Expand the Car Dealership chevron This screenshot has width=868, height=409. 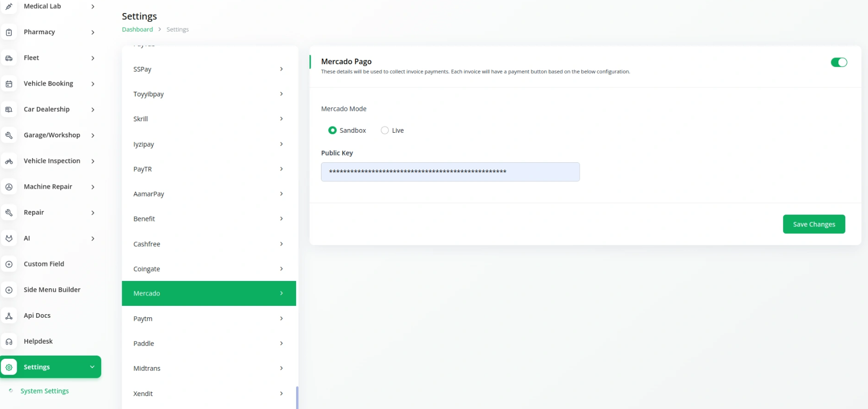click(x=93, y=109)
